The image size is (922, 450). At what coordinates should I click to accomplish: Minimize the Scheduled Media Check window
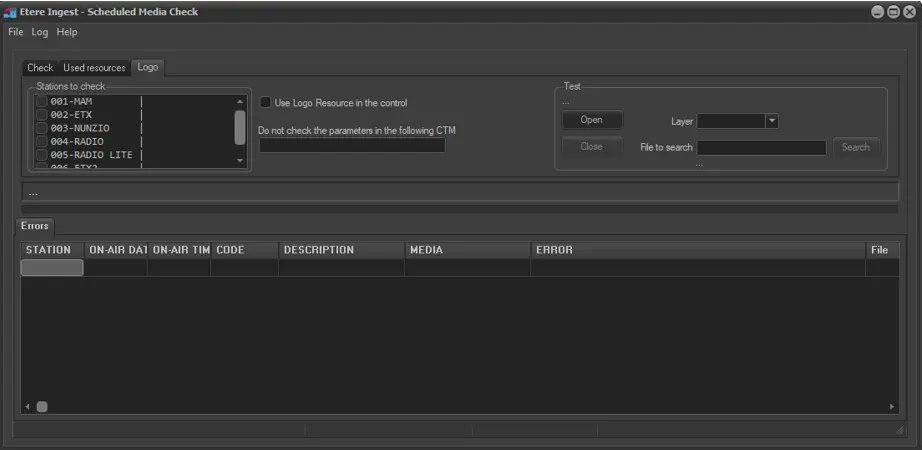pyautogui.click(x=877, y=12)
